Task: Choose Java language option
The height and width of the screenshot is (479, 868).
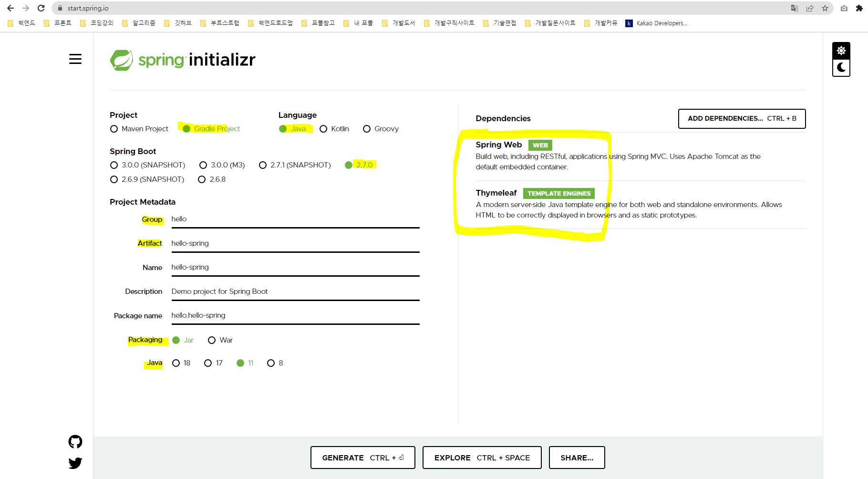Action: coord(293,129)
